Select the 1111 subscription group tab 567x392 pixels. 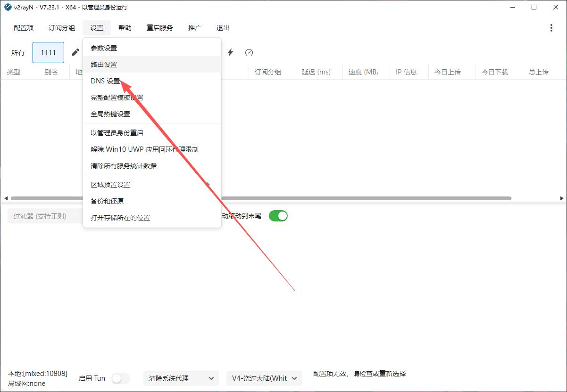[x=48, y=52]
